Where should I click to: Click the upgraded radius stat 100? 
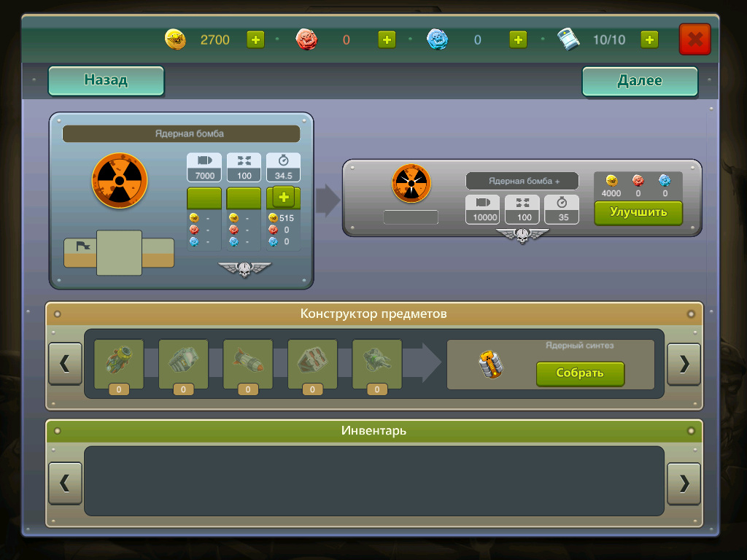pos(522,209)
